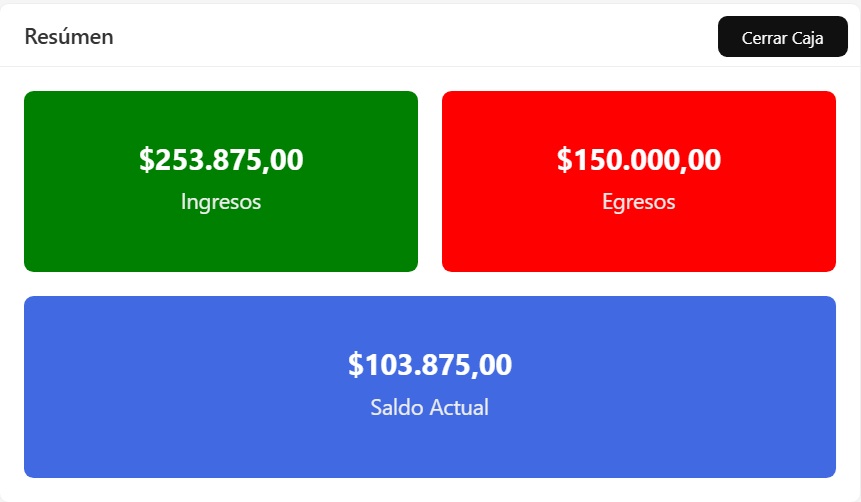Select the total expenses figure
861x502 pixels.
(x=639, y=160)
